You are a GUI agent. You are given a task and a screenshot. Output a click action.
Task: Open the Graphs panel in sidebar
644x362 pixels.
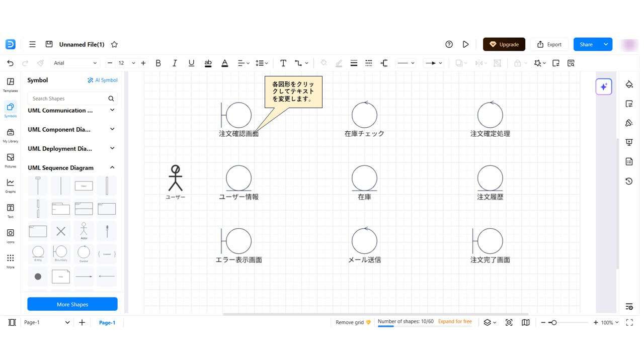[x=10, y=185]
